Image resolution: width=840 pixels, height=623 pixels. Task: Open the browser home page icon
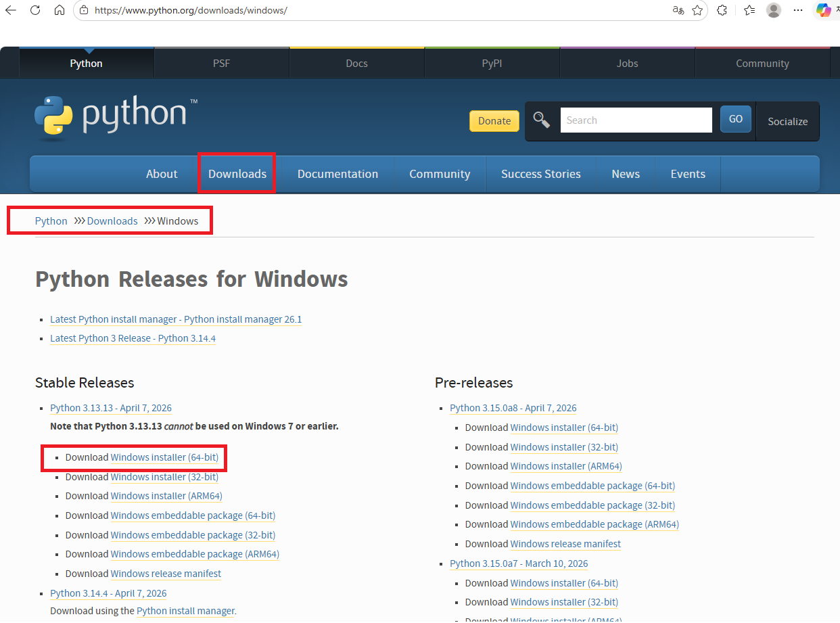pos(60,10)
